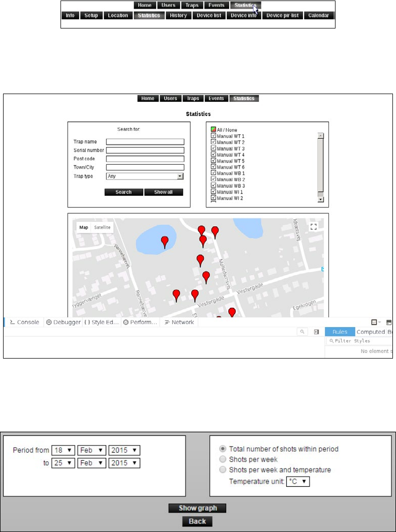Switch to the Rules styles tab
Screen dimensions: 396x532
[x=340, y=332]
